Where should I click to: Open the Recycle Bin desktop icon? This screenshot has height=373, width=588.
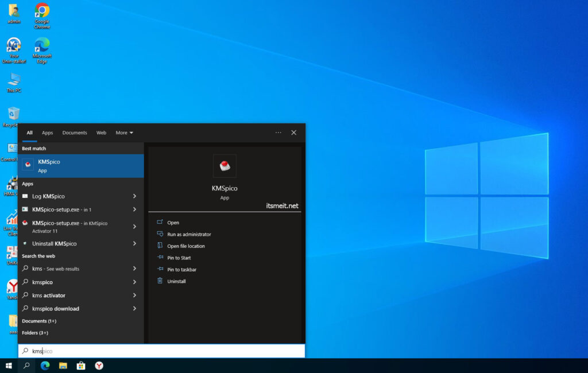(x=13, y=114)
